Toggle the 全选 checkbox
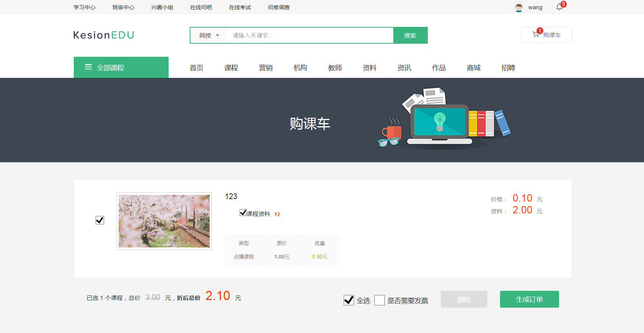The width and height of the screenshot is (644, 333). [349, 300]
